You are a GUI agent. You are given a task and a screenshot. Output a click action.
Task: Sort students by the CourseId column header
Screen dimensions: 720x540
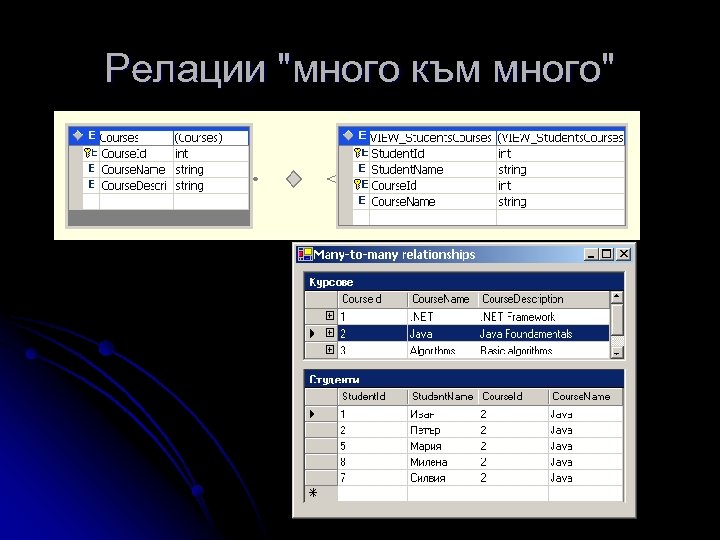(513, 397)
